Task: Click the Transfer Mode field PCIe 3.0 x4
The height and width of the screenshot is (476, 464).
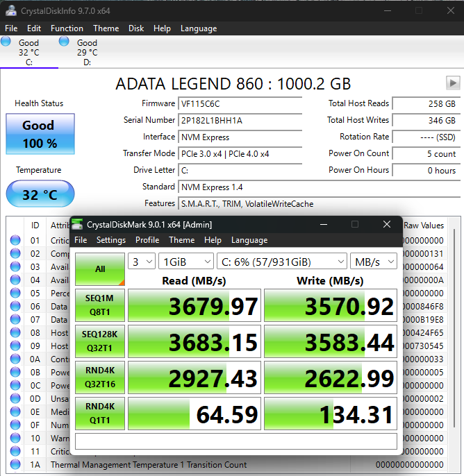Action: (x=240, y=154)
